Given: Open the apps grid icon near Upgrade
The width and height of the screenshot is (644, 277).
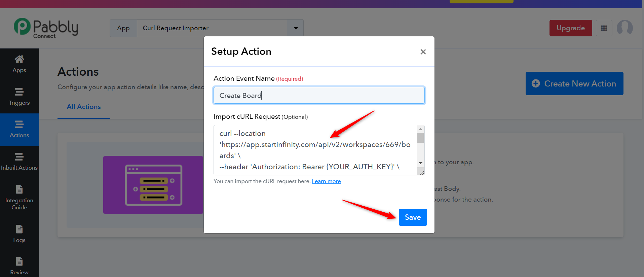Looking at the screenshot, I should (x=604, y=28).
